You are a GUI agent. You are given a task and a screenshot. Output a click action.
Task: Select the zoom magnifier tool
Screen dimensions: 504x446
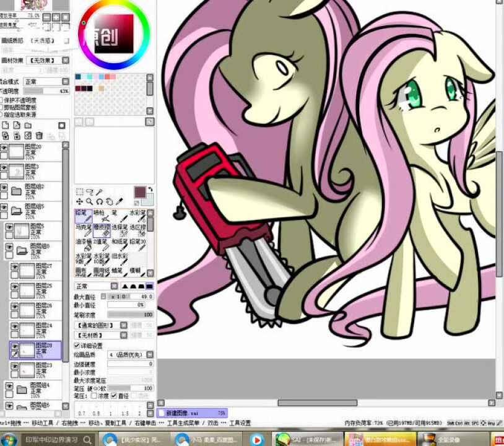pos(90,201)
